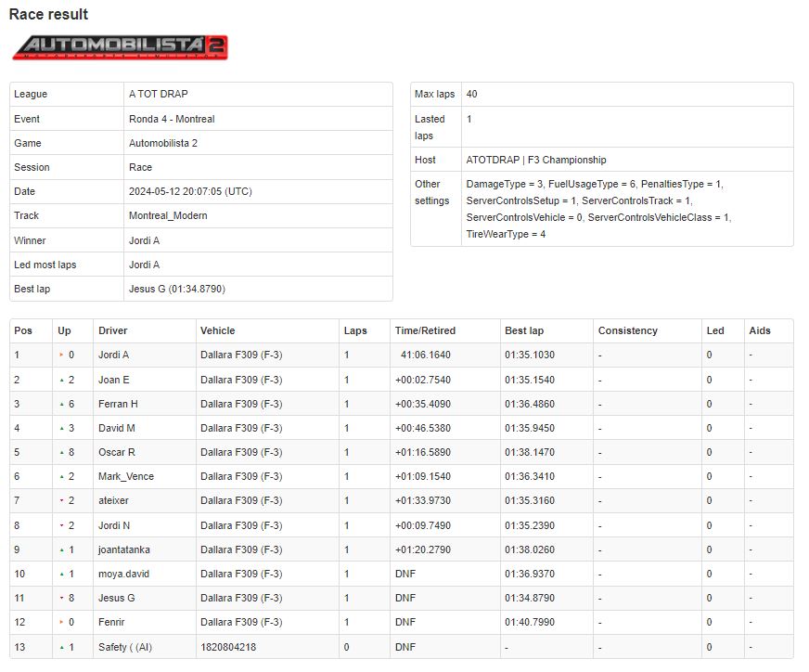Click vehicle ID 1820804218
The width and height of the screenshot is (809, 672).
pos(228,647)
